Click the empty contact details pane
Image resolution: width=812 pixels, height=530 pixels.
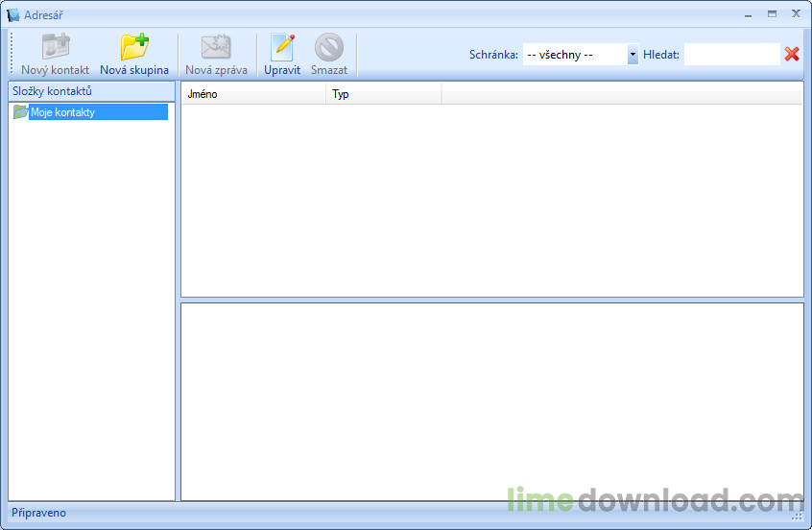492,401
